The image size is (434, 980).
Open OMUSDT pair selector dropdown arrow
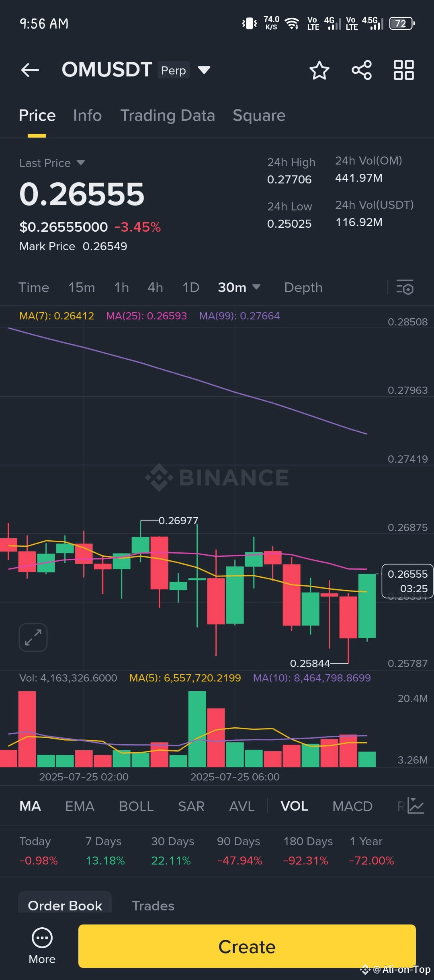(x=204, y=70)
